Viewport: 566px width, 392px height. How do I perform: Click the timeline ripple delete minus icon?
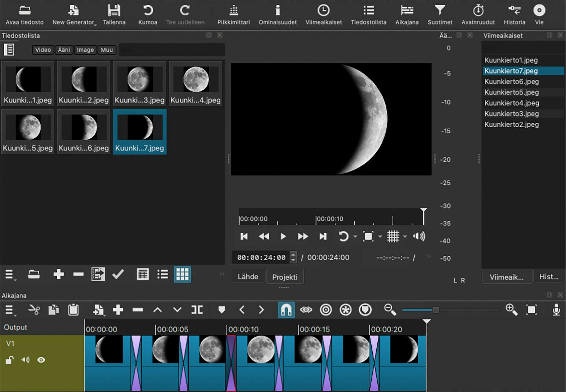[x=138, y=310]
